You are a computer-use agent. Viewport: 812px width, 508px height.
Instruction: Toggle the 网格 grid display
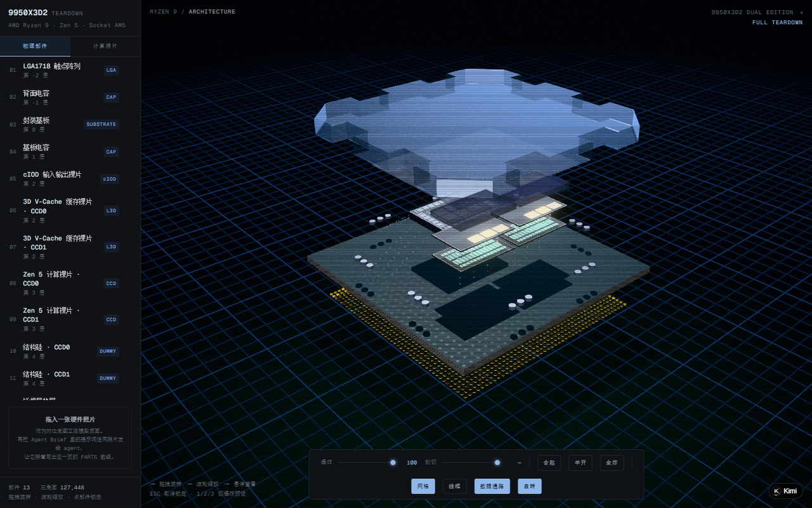tap(423, 486)
